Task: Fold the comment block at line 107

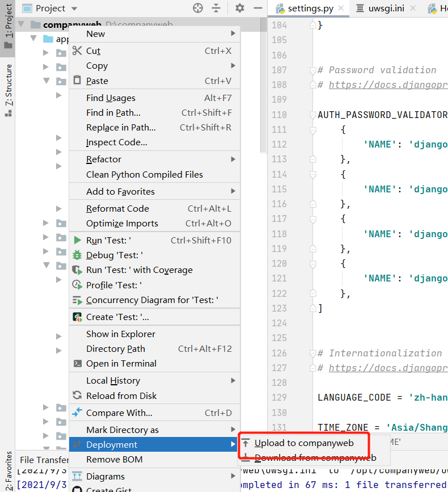Action: tap(313, 70)
